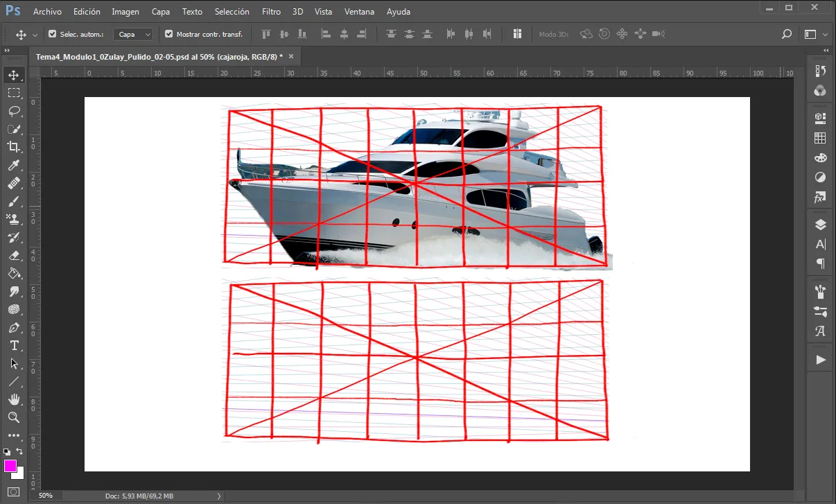Open the Capa auto-select dropdown

coord(133,34)
